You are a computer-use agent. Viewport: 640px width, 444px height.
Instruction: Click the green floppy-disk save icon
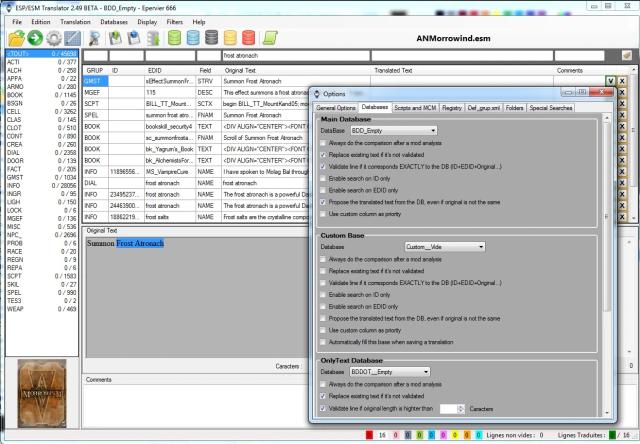click(115, 38)
